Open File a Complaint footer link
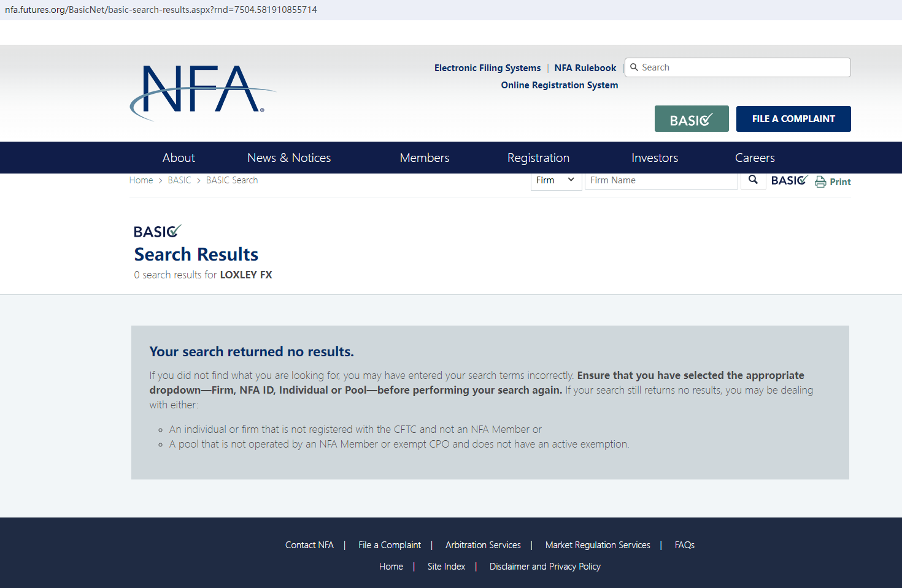 390,545
